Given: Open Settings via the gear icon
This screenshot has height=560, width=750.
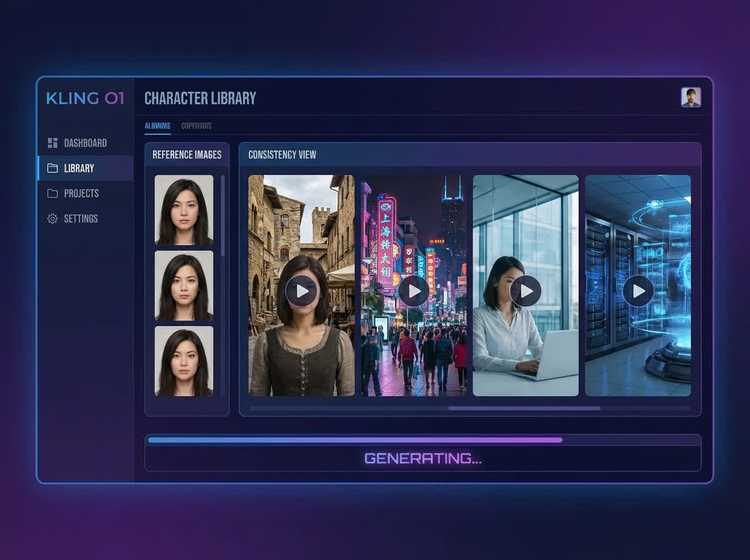Looking at the screenshot, I should click(x=53, y=218).
